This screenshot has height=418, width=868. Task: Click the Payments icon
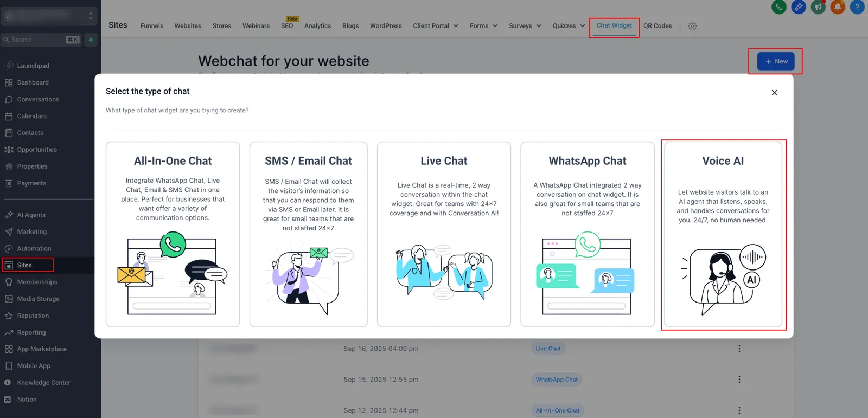[9, 183]
